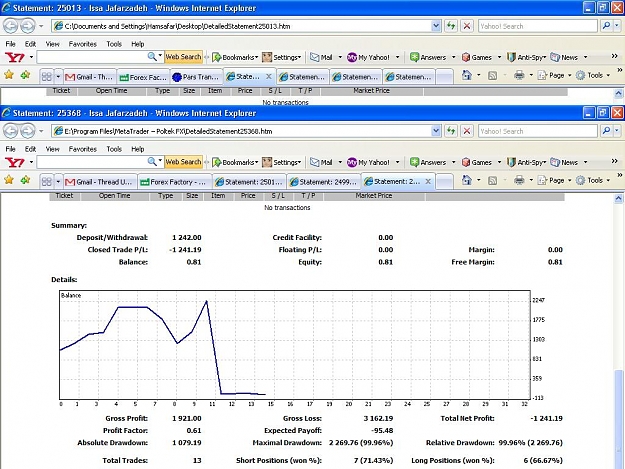Viewport: 625px width, 469px height.
Task: Click Back arrow in Statement 25368 window
Action: pyautogui.click(x=11, y=131)
